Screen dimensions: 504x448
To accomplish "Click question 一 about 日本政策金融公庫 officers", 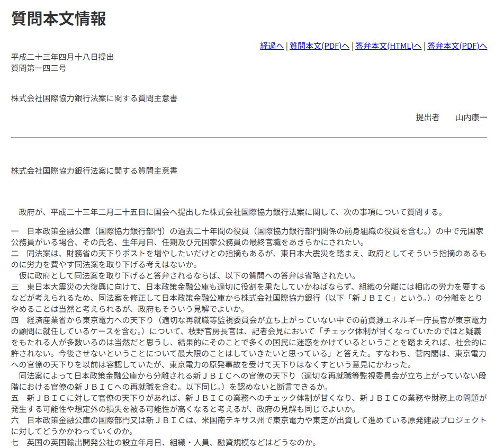I will [x=247, y=237].
